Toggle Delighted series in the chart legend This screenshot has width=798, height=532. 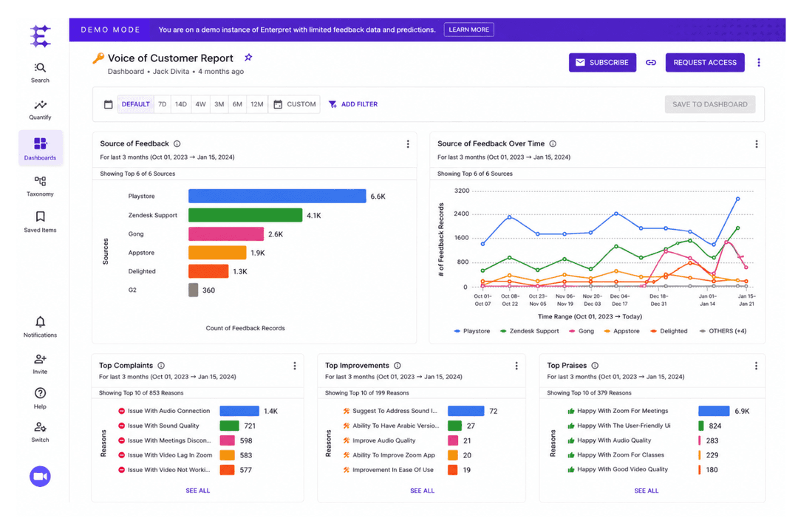point(669,331)
